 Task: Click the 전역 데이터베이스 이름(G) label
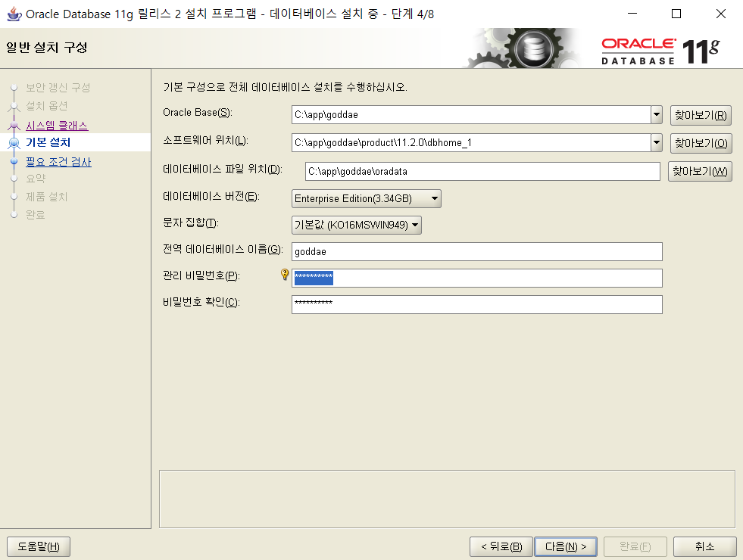click(x=223, y=249)
